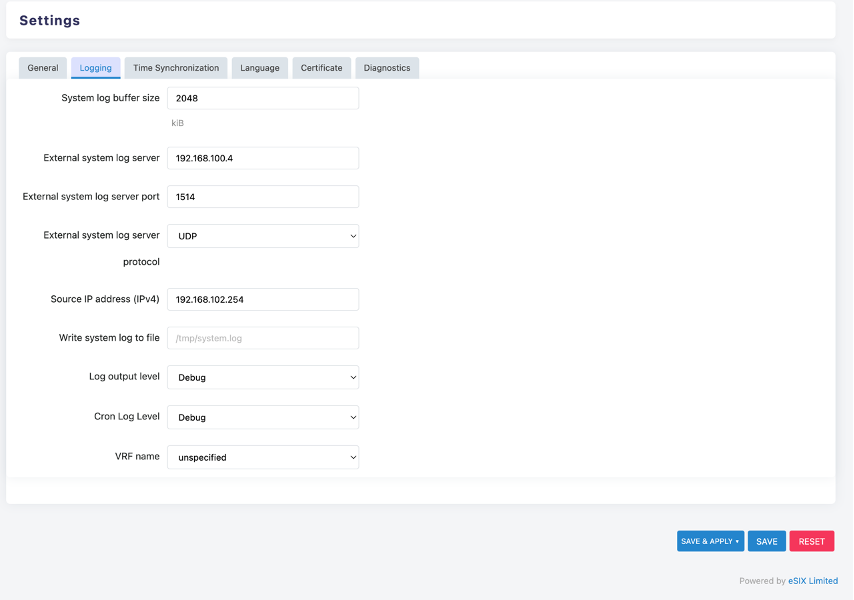Open the Logging tab

click(95, 67)
